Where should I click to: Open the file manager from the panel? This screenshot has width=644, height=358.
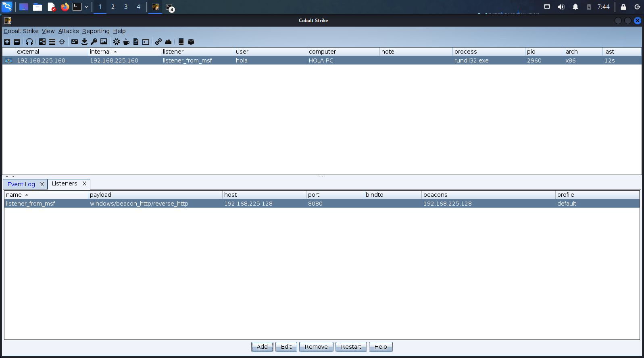(x=38, y=7)
